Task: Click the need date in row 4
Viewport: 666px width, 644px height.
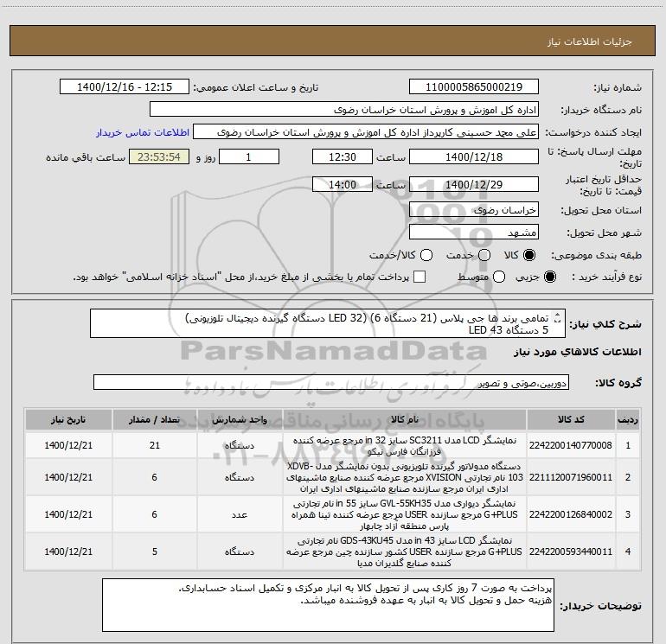Action: (x=68, y=552)
